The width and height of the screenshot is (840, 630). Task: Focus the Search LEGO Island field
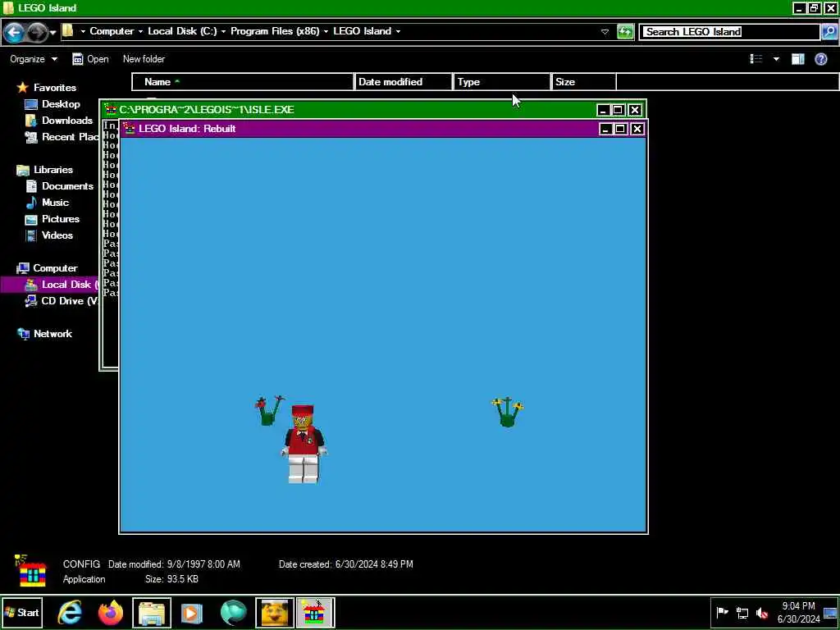[x=729, y=32]
